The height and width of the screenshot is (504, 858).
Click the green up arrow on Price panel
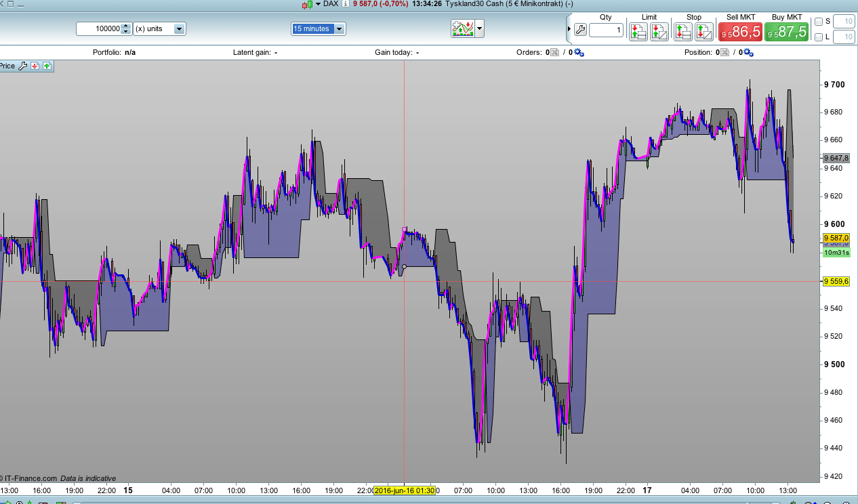pos(47,66)
